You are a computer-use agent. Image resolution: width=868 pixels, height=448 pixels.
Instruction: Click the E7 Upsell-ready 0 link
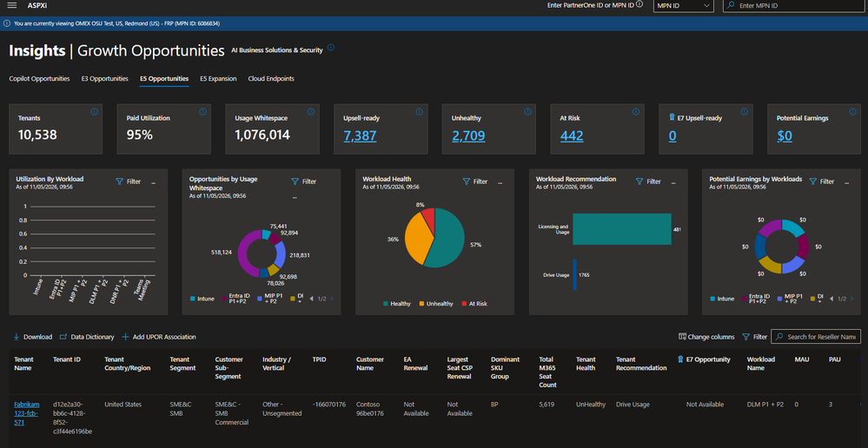672,135
